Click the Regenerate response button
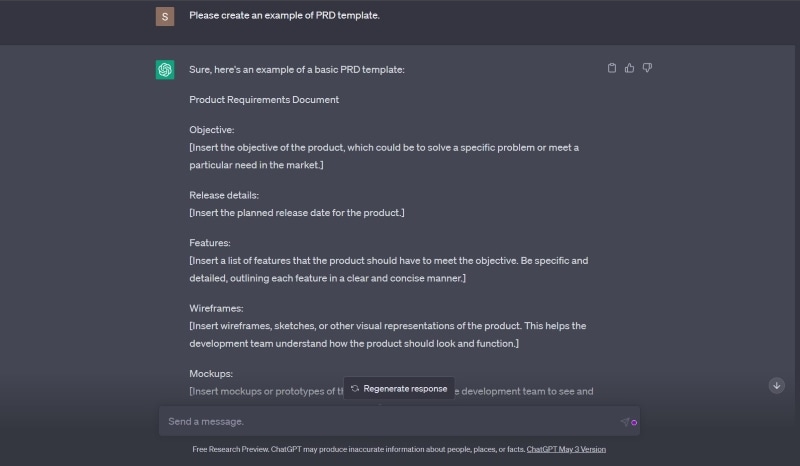This screenshot has width=800, height=466. tap(399, 388)
